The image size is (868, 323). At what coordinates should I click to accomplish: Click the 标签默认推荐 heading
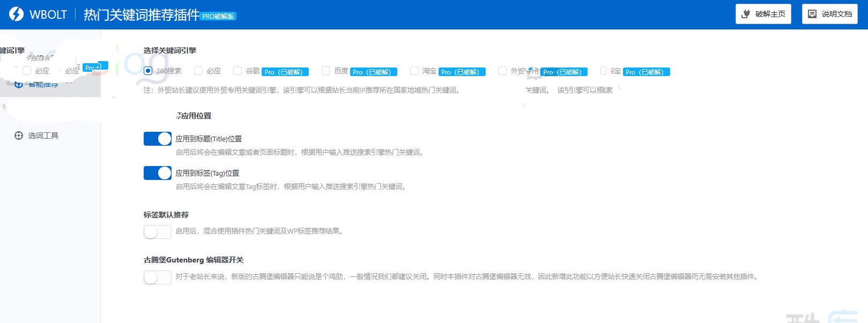[166, 215]
